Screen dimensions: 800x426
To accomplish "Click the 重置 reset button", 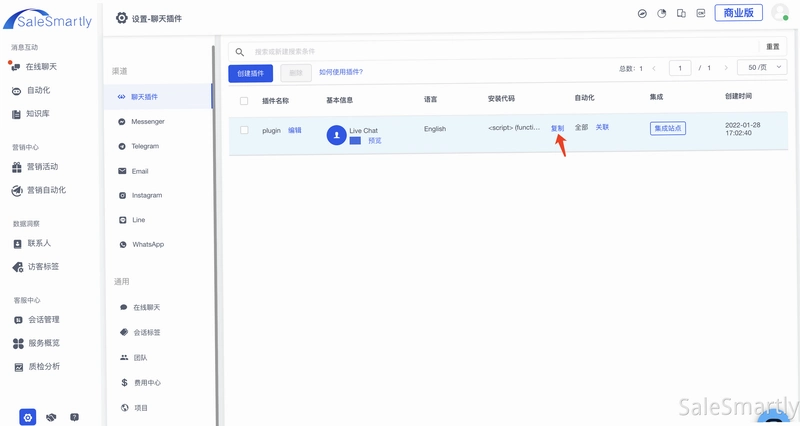I will tap(773, 46).
